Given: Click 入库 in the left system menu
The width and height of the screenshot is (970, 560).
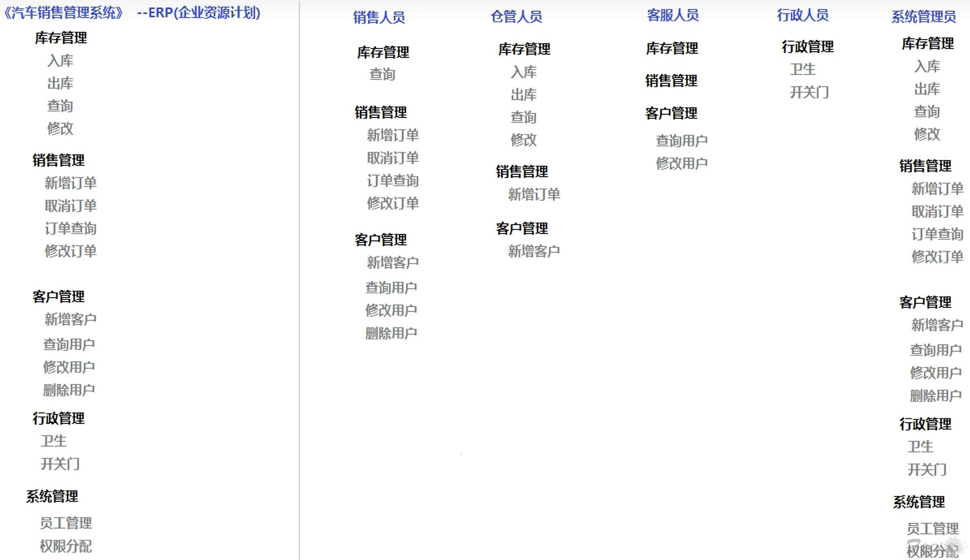Looking at the screenshot, I should [60, 61].
